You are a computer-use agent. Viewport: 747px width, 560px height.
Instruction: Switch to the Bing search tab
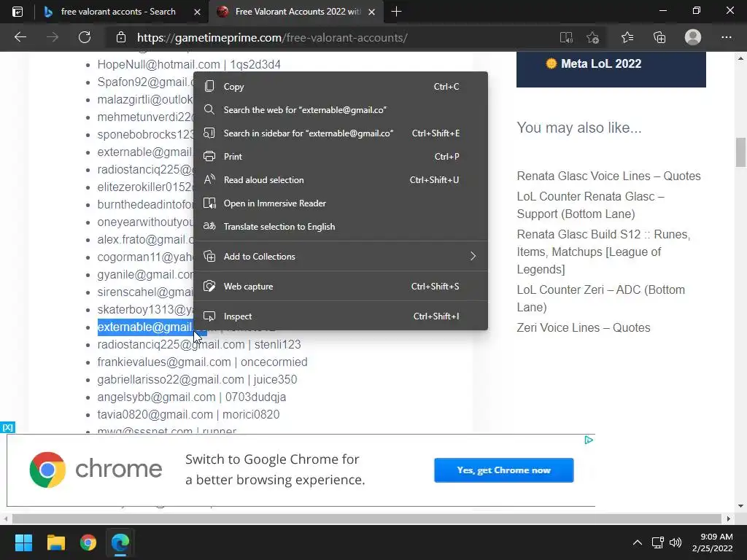(117, 12)
